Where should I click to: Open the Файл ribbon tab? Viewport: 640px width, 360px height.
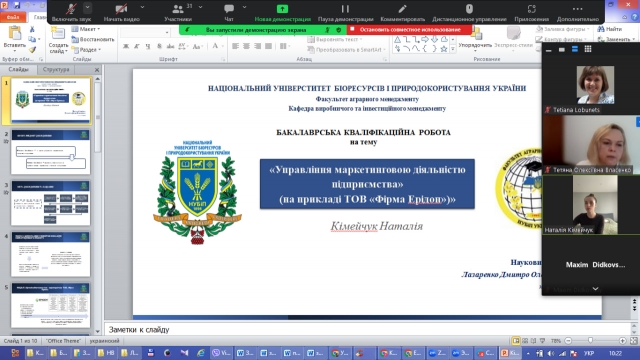pos(13,17)
